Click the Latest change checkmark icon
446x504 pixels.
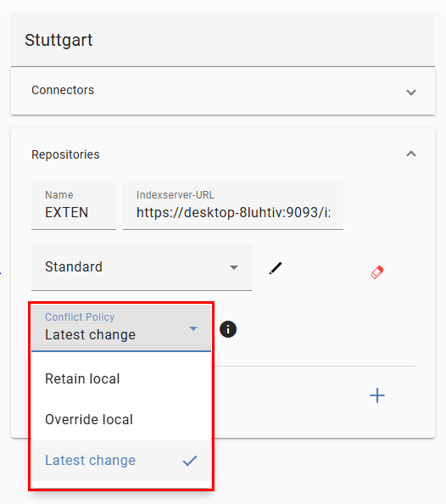pyautogui.click(x=190, y=461)
